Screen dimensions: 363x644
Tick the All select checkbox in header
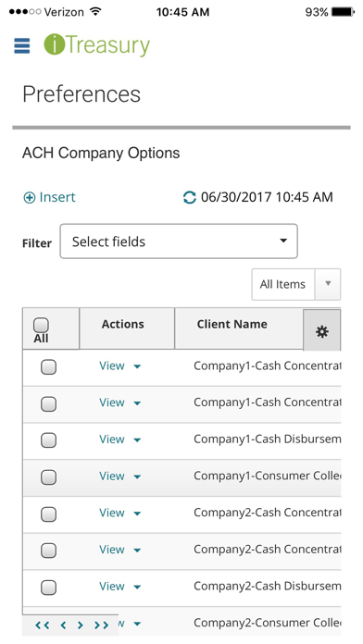41,326
